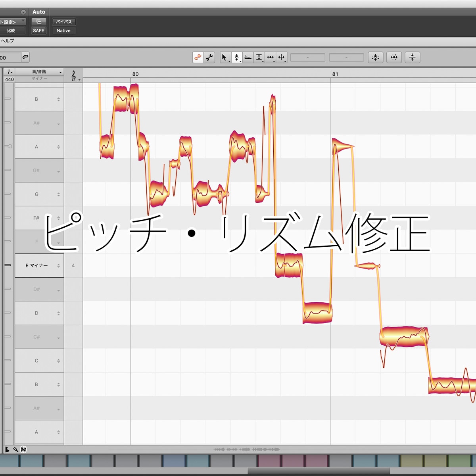
Task: Open the F# note row stepper arrows
Action: click(x=59, y=218)
